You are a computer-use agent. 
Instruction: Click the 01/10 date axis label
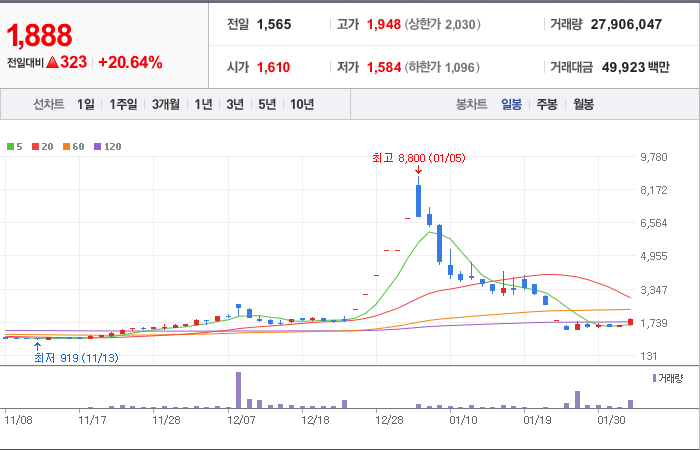pos(463,420)
